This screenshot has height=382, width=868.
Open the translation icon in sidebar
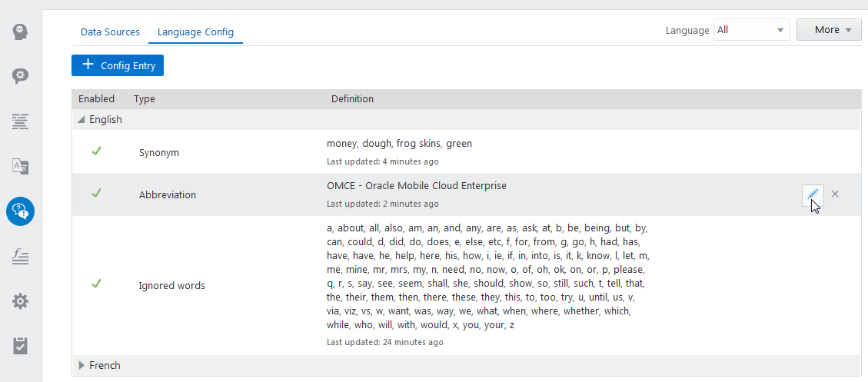[x=20, y=166]
